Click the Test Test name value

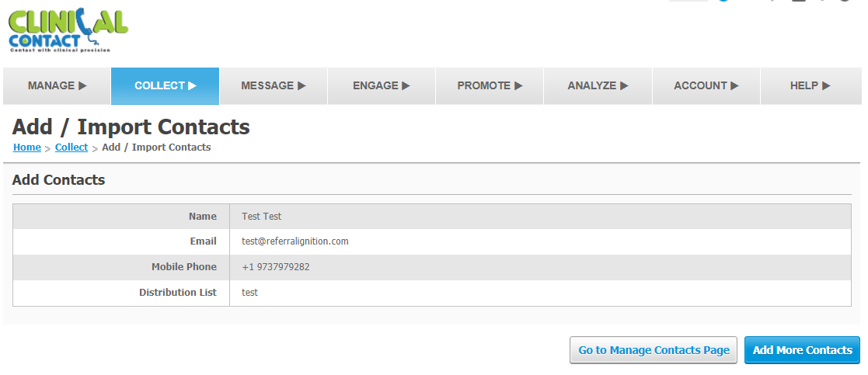click(x=261, y=217)
